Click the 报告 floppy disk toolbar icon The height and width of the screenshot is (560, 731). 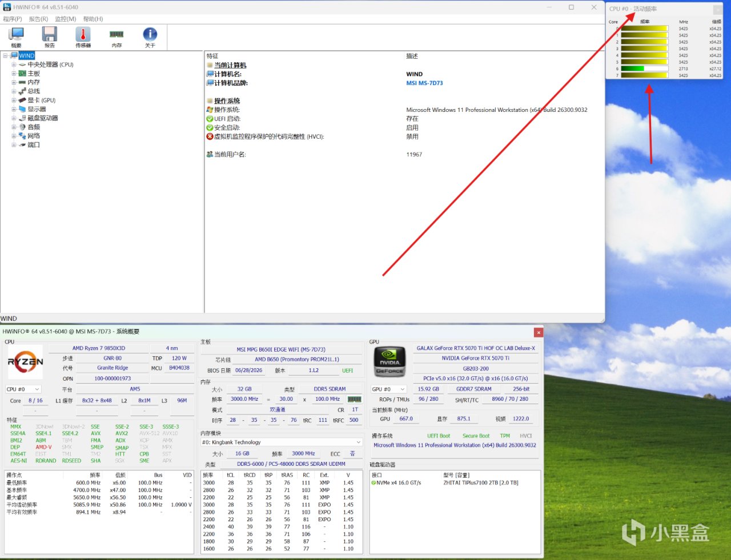tap(50, 37)
